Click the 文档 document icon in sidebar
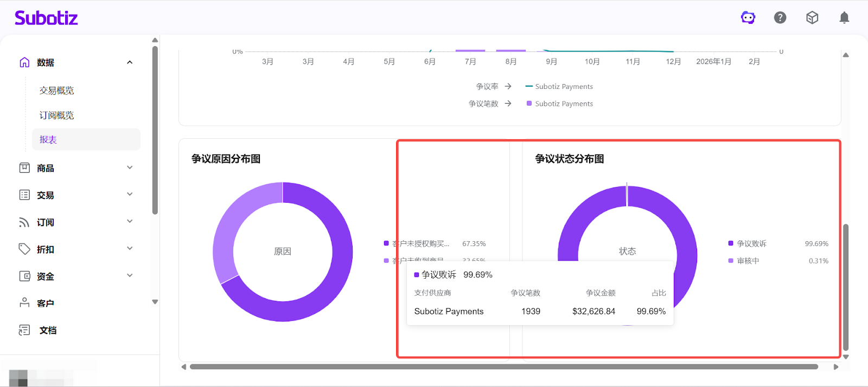Image resolution: width=868 pixels, height=387 pixels. click(24, 330)
